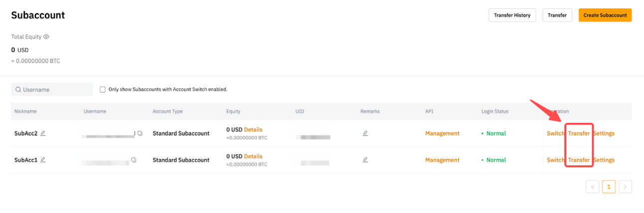Open Settings for SubAcc1

(x=604, y=160)
